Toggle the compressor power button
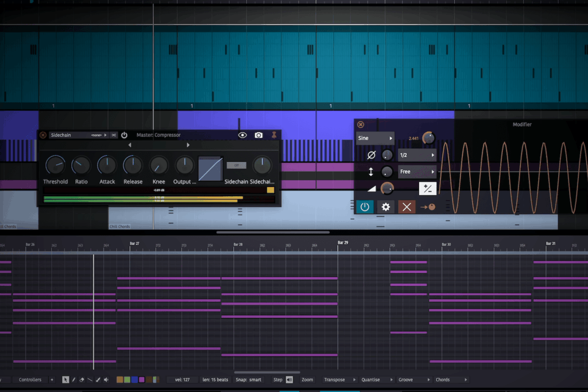 click(x=124, y=135)
